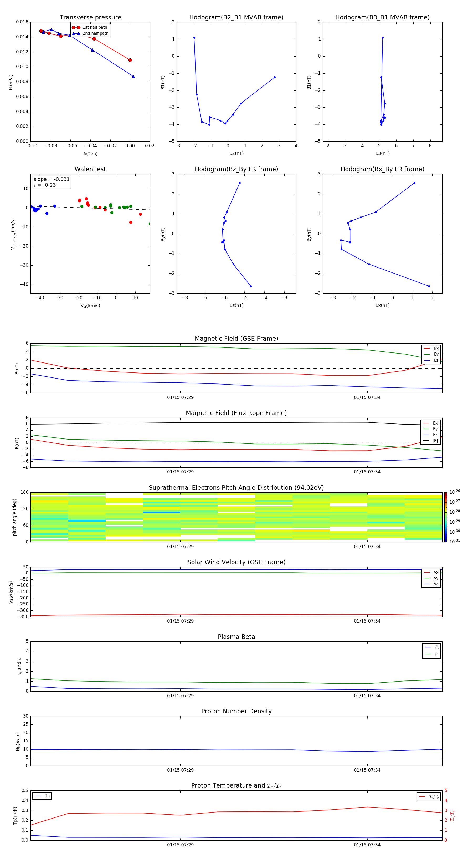Click 'Vz' legend entry in velocity plot
473x868 pixels.
pos(431,584)
